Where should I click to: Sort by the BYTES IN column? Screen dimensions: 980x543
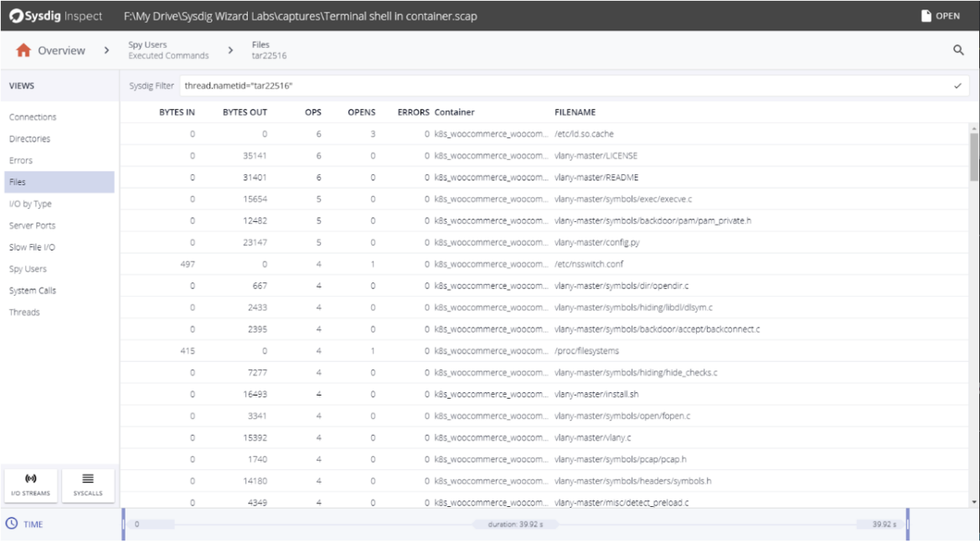pyautogui.click(x=177, y=112)
